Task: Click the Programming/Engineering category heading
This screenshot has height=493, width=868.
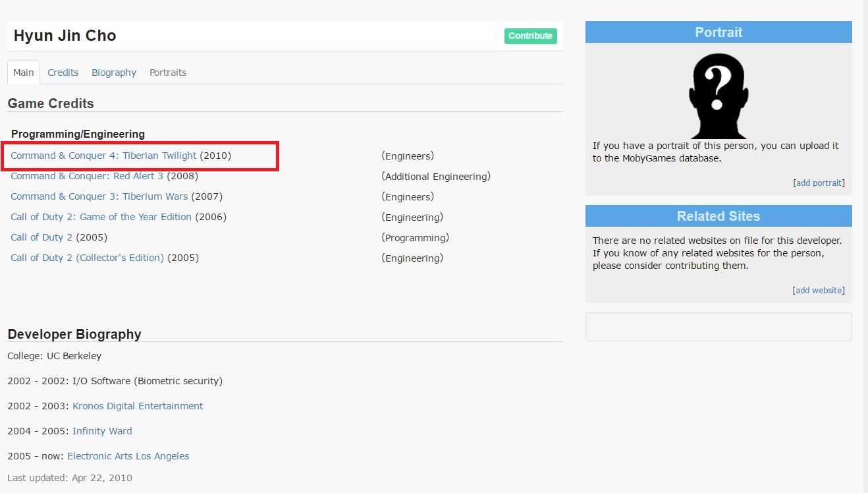Action: pos(78,134)
